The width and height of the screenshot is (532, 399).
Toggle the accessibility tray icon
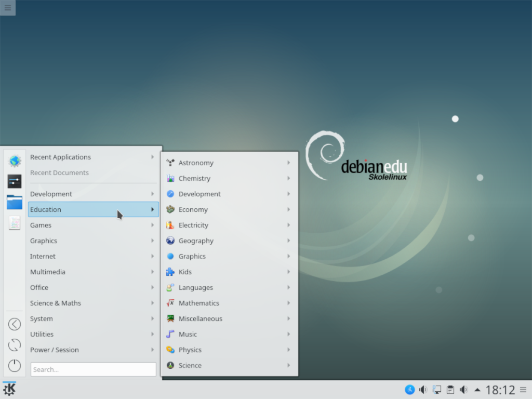410,389
